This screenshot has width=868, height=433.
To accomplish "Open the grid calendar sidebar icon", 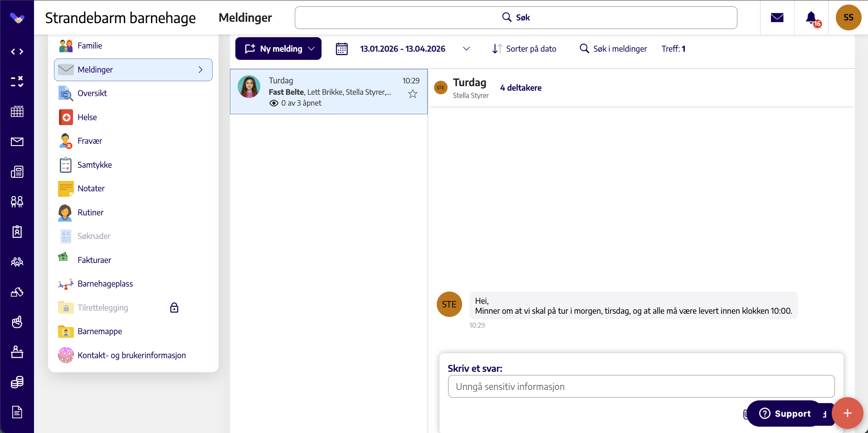I will tap(17, 112).
